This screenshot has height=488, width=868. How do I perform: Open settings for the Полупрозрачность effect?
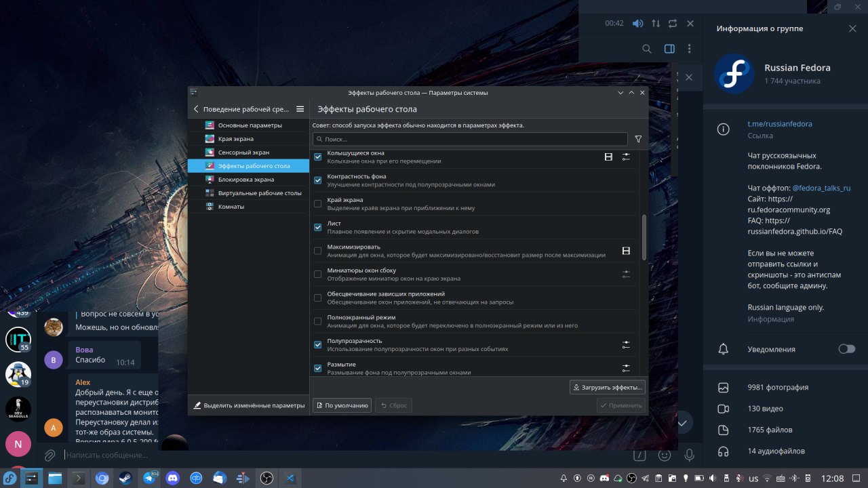(x=626, y=345)
